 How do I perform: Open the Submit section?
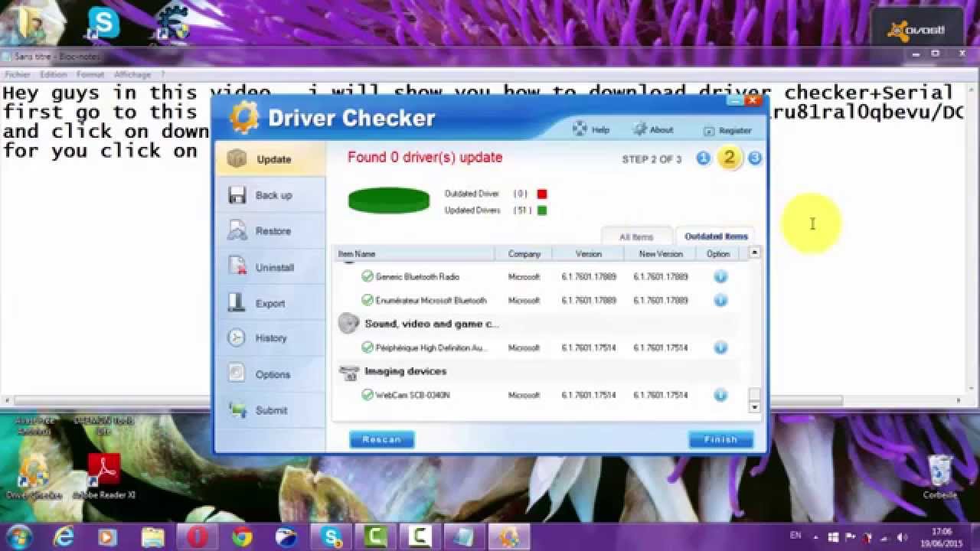tap(270, 410)
